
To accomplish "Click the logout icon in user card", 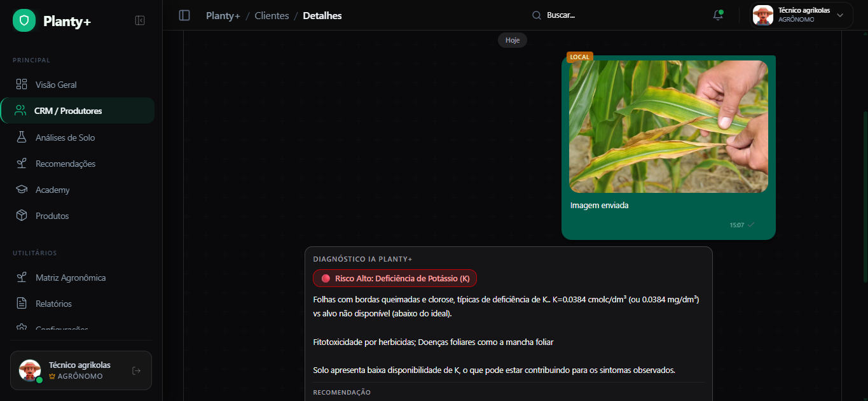I will coord(136,370).
